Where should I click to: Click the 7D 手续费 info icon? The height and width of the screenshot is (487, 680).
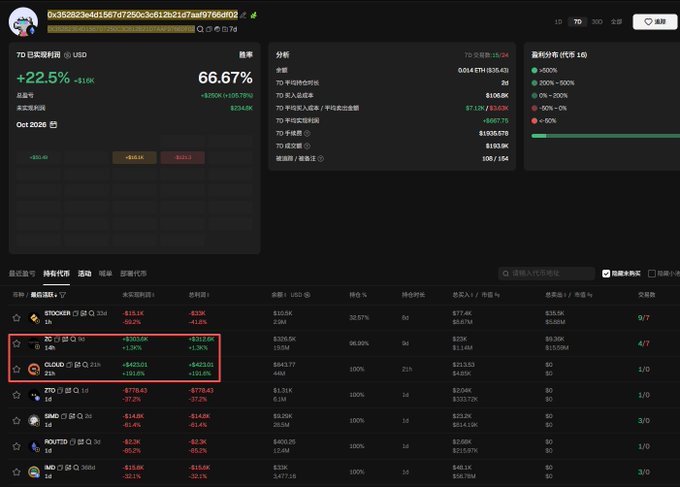[307, 133]
